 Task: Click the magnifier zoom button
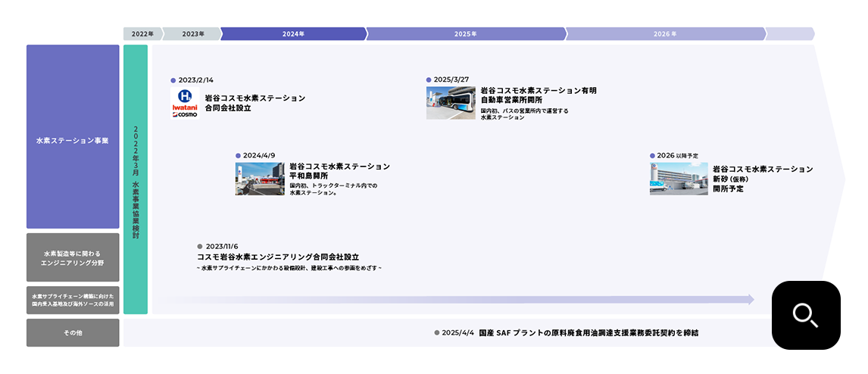tap(806, 315)
